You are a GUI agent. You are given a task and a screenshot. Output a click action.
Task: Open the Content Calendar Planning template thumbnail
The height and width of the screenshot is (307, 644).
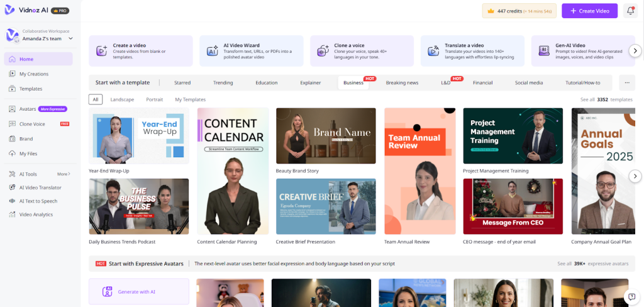[x=233, y=171]
